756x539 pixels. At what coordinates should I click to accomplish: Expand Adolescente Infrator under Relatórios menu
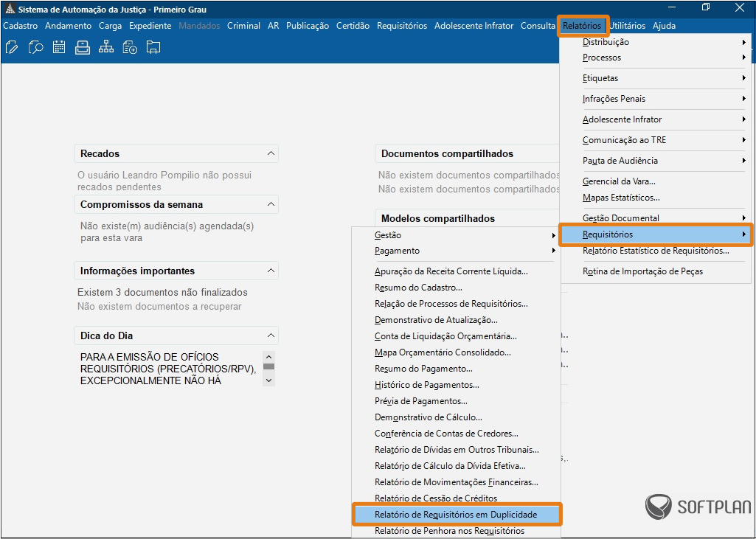(x=656, y=119)
